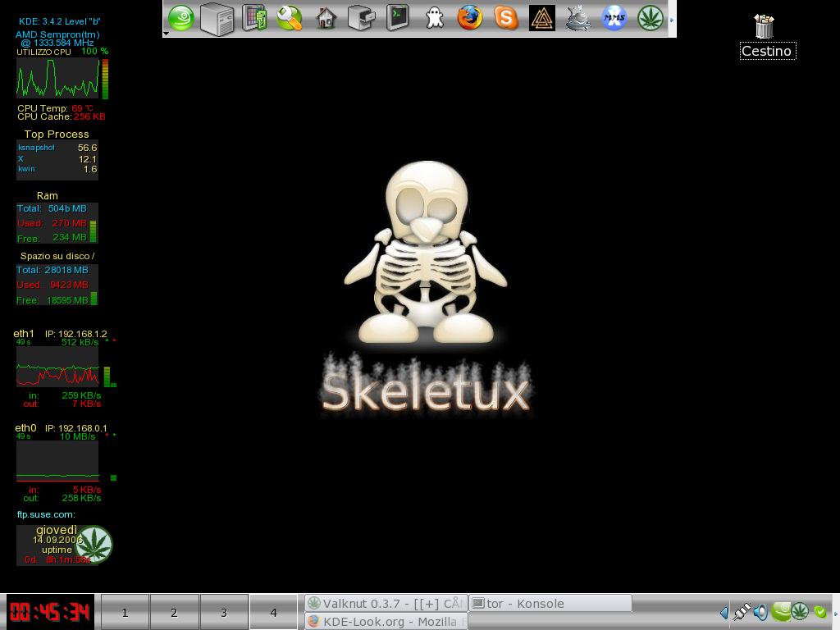840x630 pixels.
Task: Launch Skype from the top panel
Action: 505,18
